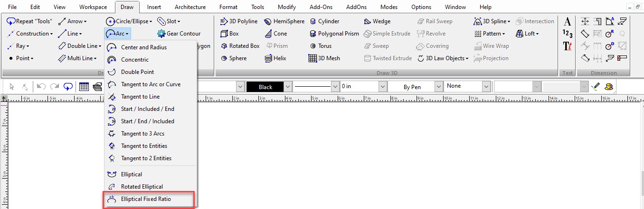This screenshot has height=209, width=644.
Task: Choose the HemiSphere tool
Action: (284, 21)
